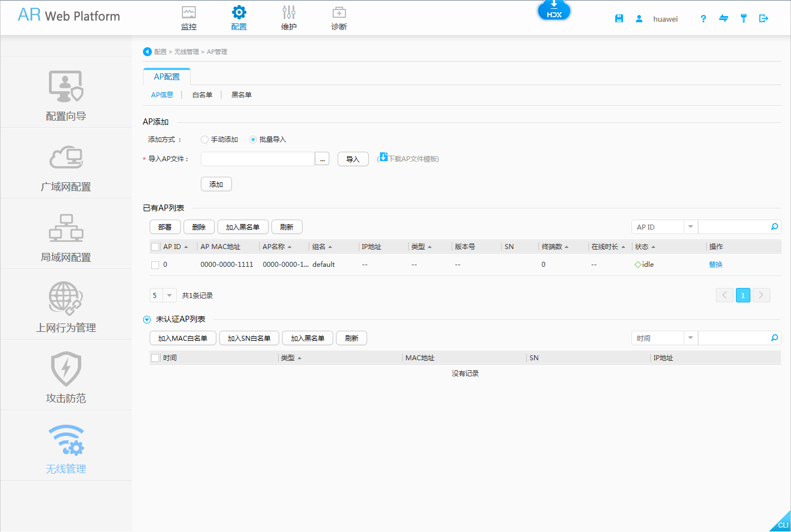791x532 pixels.
Task: Switch to the 黑名单 tab
Action: coord(241,95)
